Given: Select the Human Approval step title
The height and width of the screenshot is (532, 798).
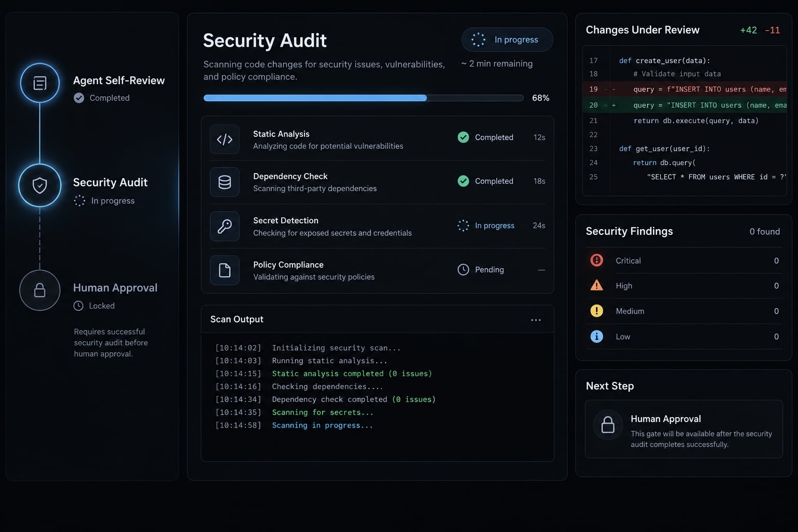Looking at the screenshot, I should pos(115,288).
